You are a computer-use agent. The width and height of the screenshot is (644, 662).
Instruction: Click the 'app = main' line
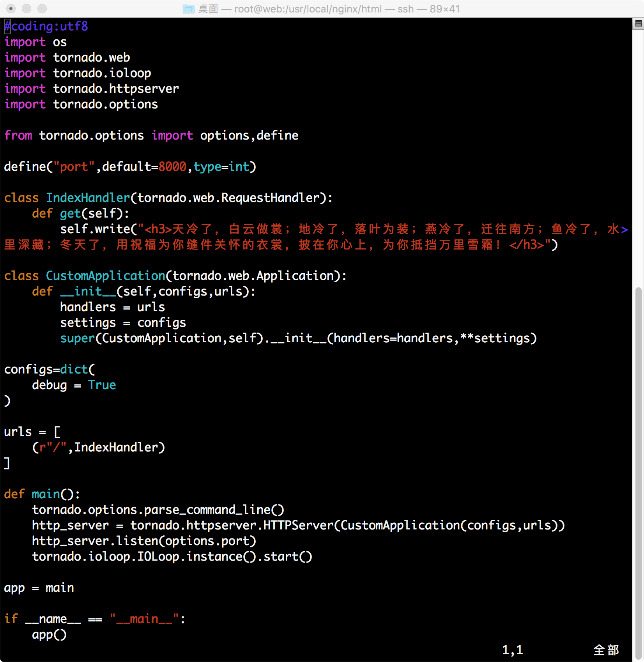click(39, 588)
